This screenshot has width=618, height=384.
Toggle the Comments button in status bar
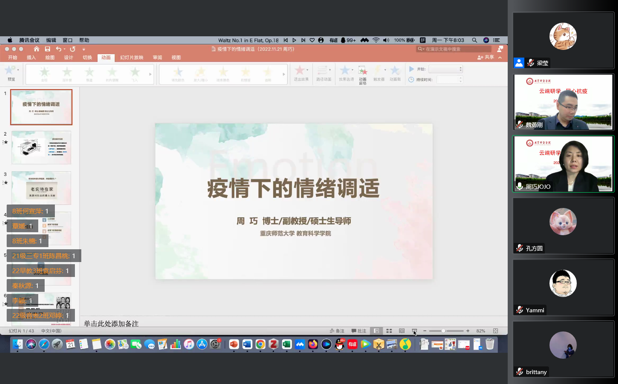[x=359, y=331]
